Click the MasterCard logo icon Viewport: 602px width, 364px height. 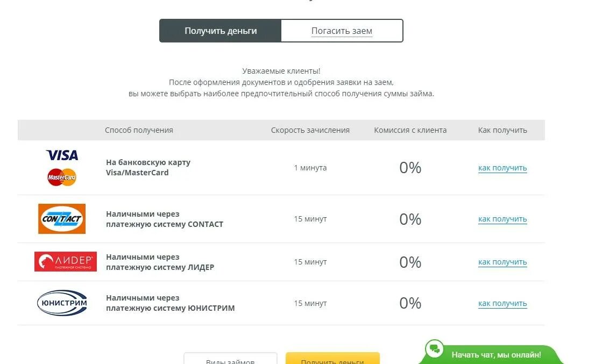[x=62, y=177]
